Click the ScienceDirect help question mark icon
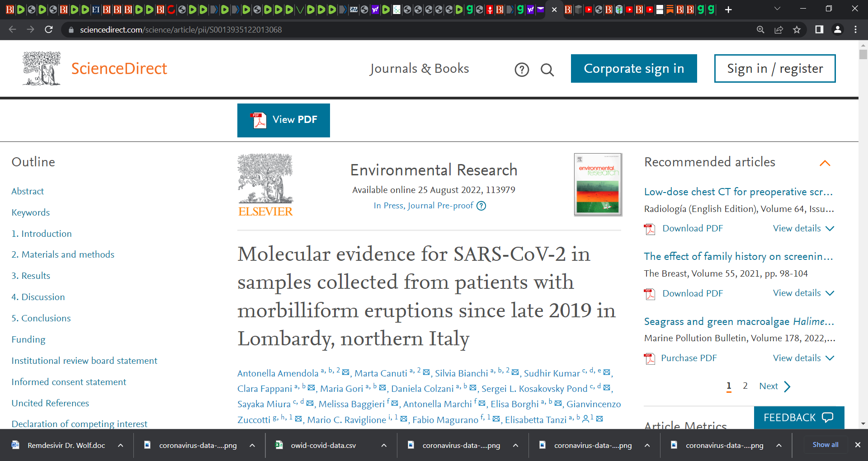Image resolution: width=868 pixels, height=461 pixels. (x=522, y=70)
